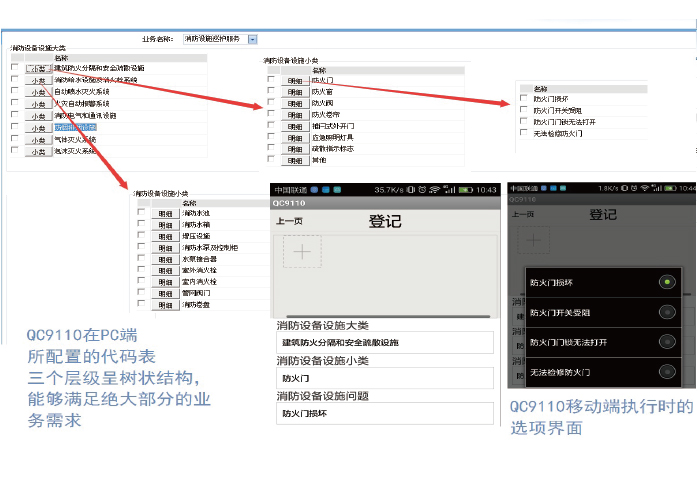Image resolution: width=700 pixels, height=500 pixels.
Task: Tick the checkbox for 防火窗 row
Action: point(271,91)
